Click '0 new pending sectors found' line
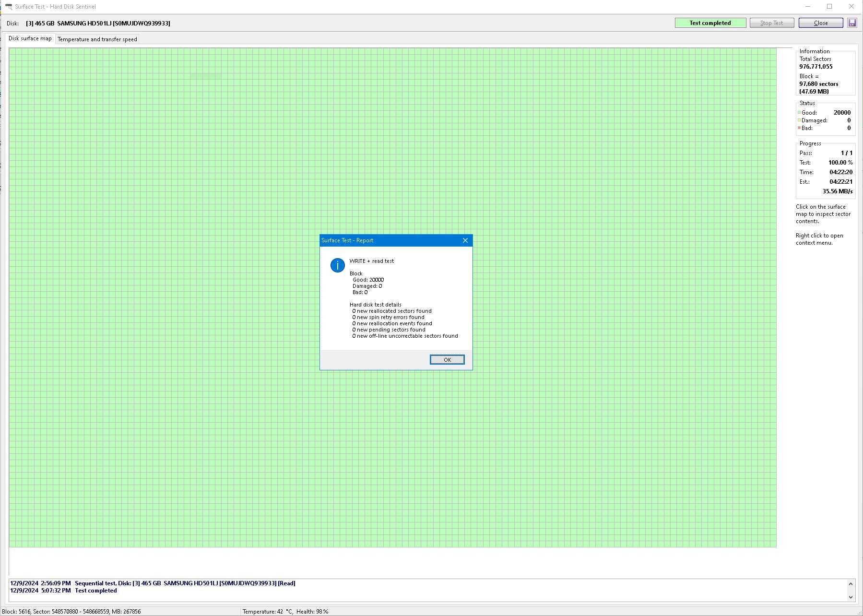863x616 pixels. [x=389, y=330]
